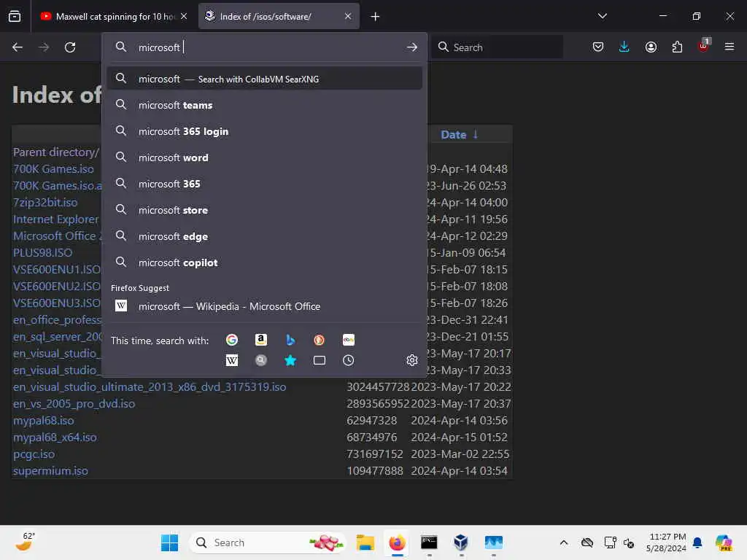Click the Go arrow in address bar
Screen dimensions: 747x560
coord(412,47)
